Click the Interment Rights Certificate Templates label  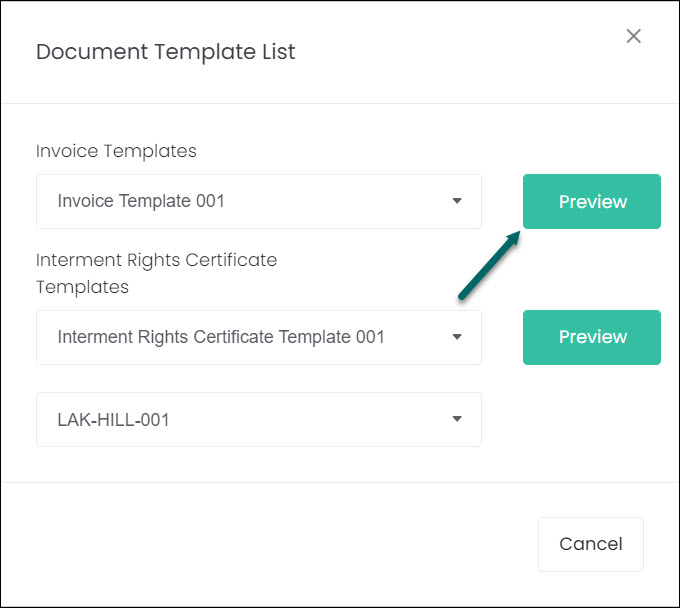pyautogui.click(x=157, y=273)
